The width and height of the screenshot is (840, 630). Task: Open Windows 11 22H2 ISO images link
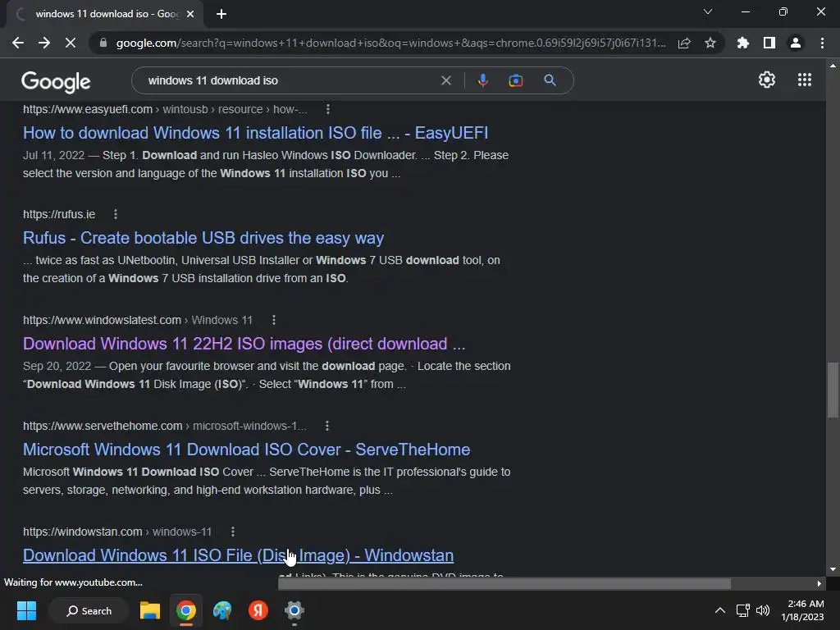click(244, 344)
